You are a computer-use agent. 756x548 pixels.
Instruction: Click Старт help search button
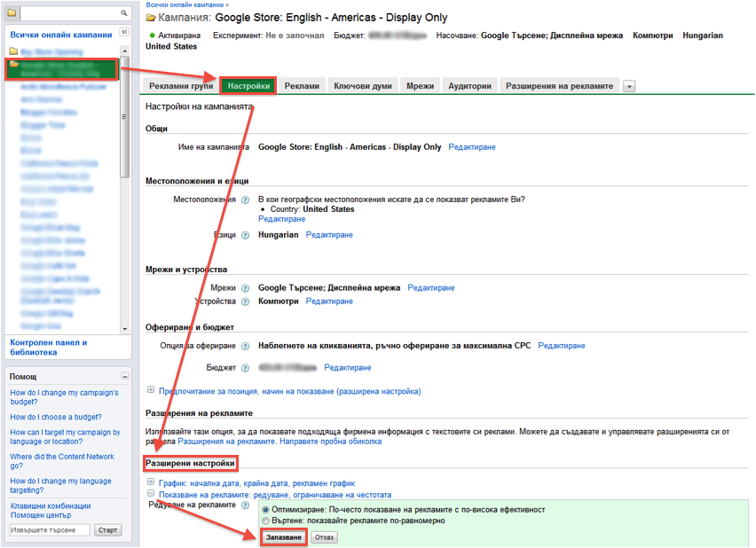[107, 529]
